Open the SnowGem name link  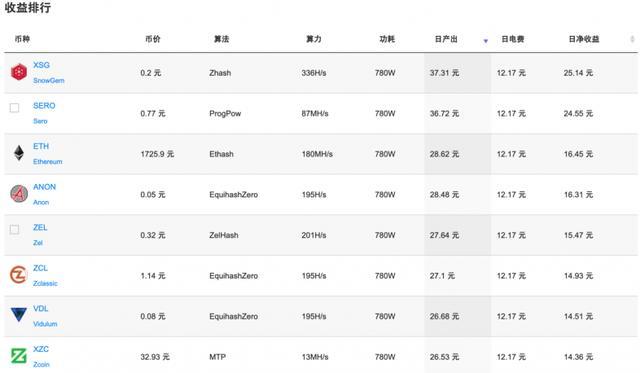point(49,80)
